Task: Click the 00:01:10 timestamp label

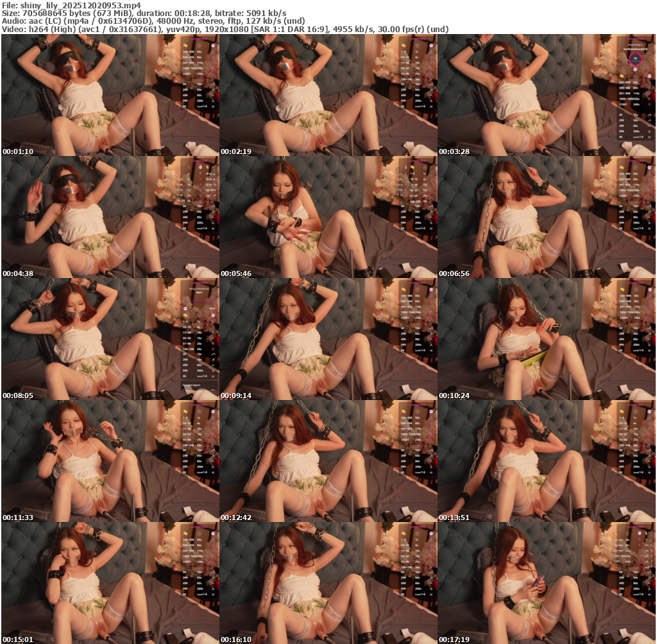Action: tap(17, 152)
